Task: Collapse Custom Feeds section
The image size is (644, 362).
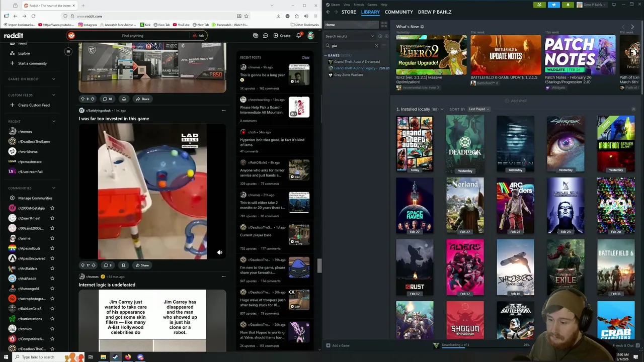Action: (54, 95)
